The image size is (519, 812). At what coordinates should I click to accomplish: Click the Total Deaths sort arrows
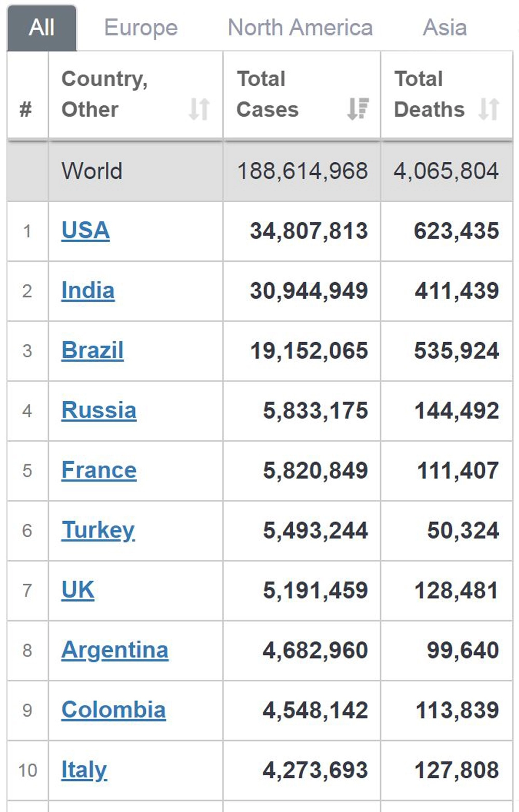[x=488, y=109]
